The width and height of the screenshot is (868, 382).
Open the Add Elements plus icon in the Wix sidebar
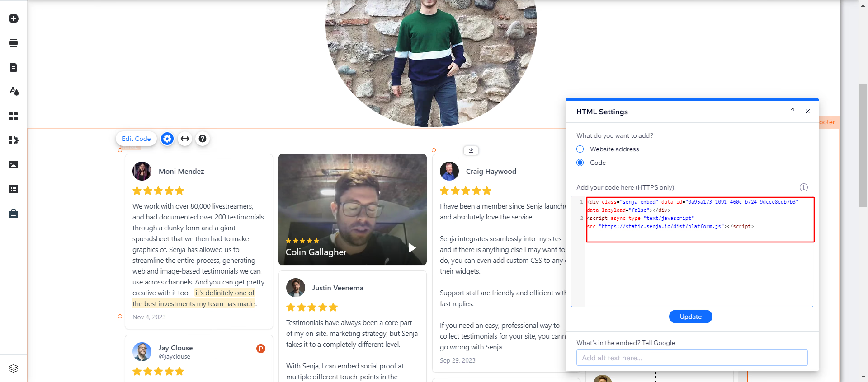pyautogui.click(x=14, y=19)
